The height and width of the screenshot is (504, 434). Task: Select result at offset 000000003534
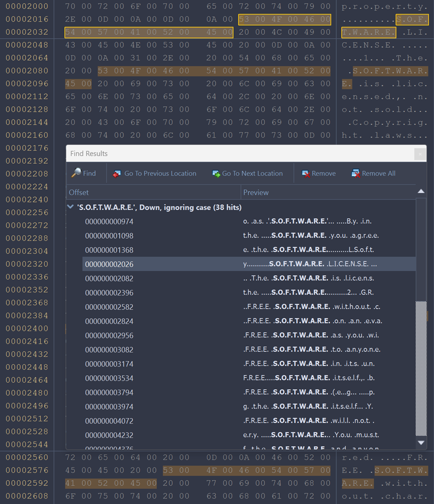pos(109,378)
